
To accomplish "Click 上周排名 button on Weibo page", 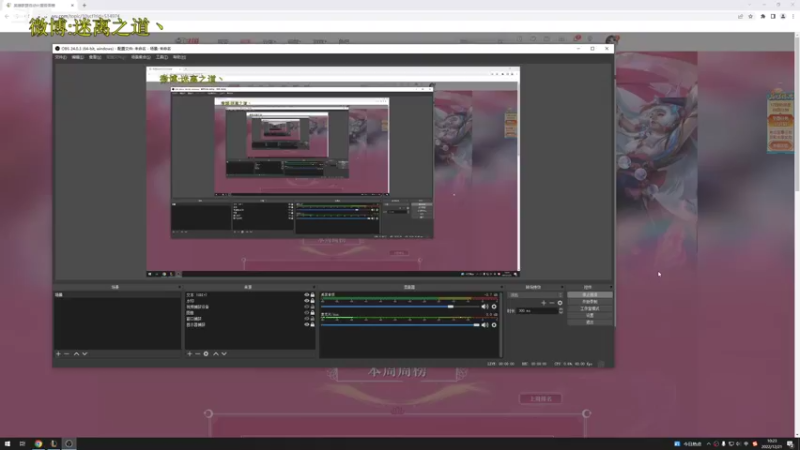I will pos(540,398).
